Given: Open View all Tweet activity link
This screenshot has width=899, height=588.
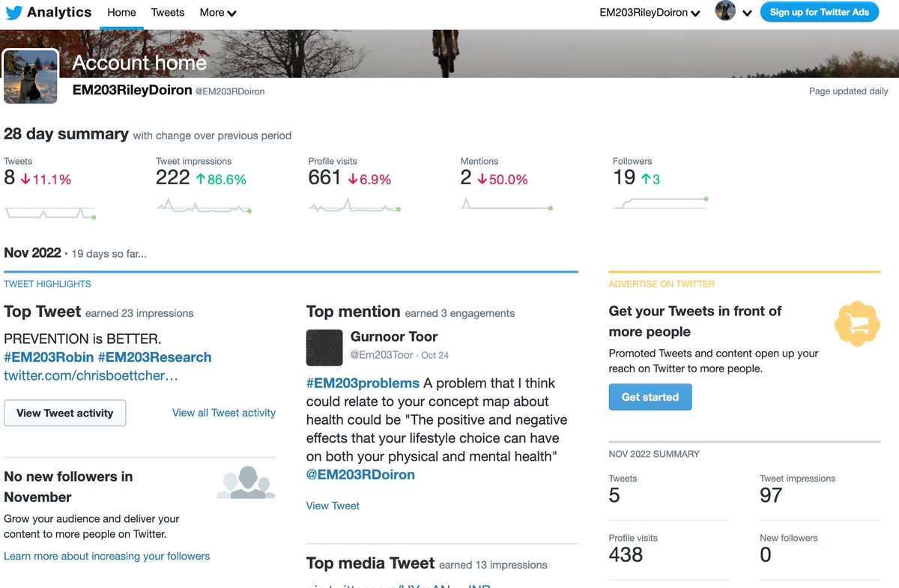Looking at the screenshot, I should tap(224, 413).
